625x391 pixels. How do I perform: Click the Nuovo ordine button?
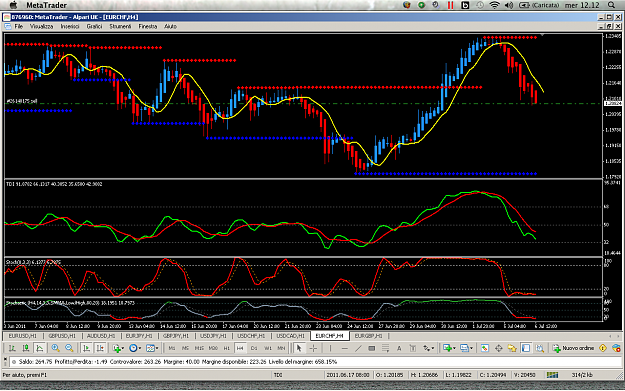pyautogui.click(x=573, y=348)
